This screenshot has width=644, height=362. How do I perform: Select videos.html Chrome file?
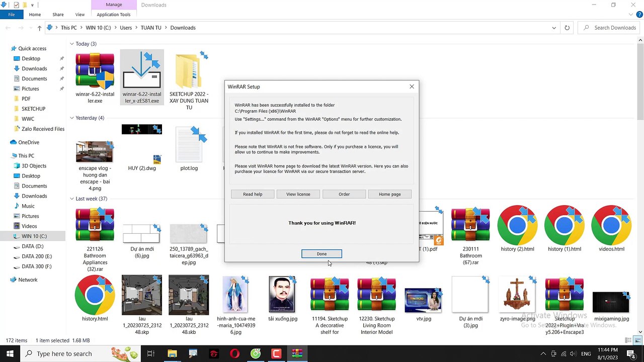pyautogui.click(x=611, y=225)
